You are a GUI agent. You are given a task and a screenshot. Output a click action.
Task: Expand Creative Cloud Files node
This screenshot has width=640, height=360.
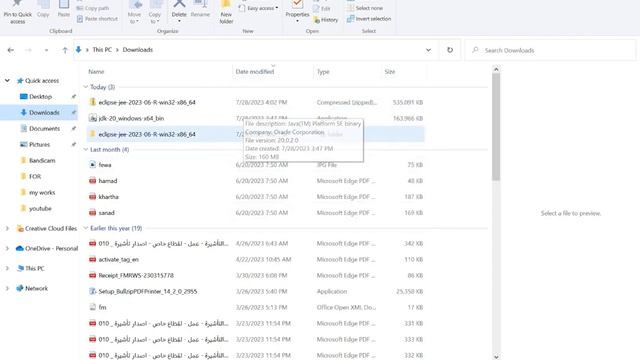click(x=7, y=229)
